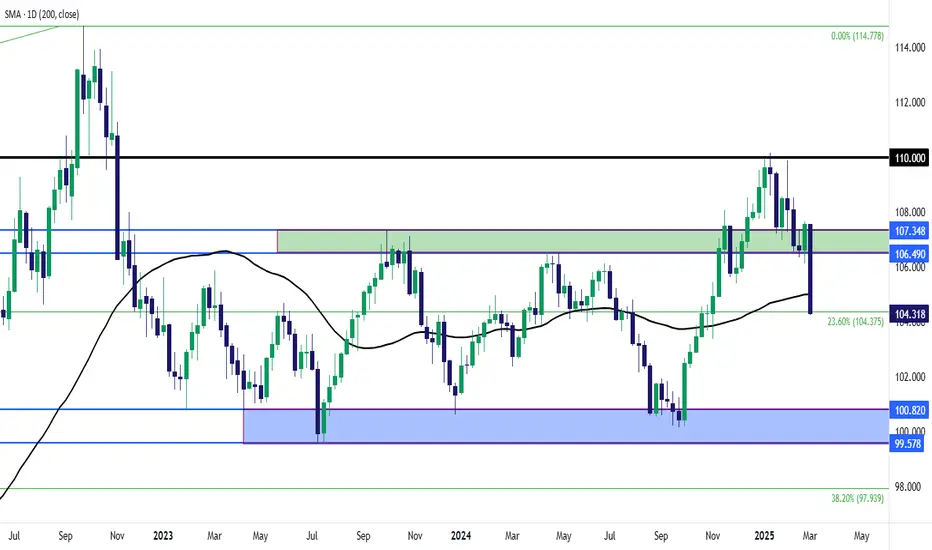Click the 38.20% (97.939) Fibonacci label

[857, 498]
